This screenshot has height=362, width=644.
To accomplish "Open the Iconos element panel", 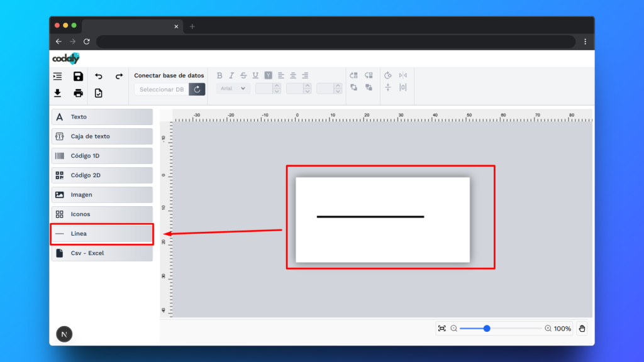I will click(103, 214).
